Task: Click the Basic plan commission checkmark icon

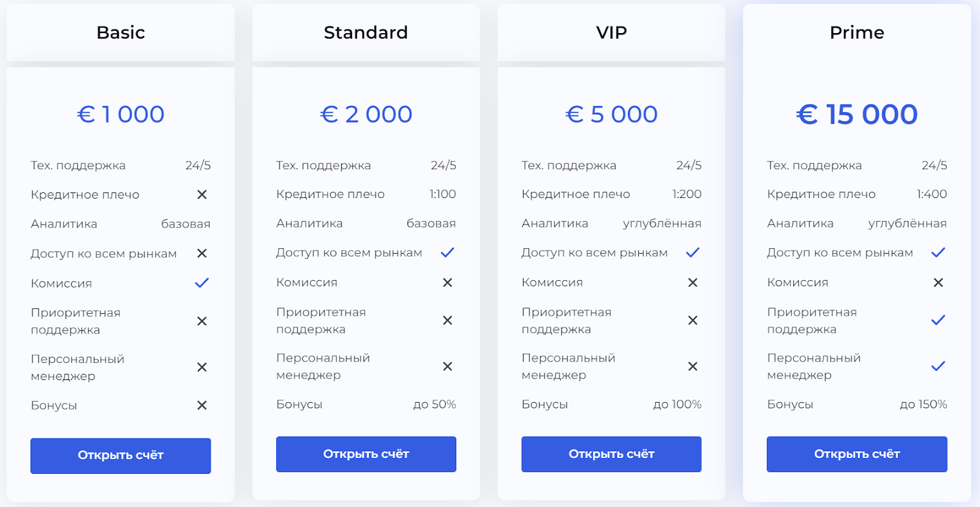Action: point(202,283)
